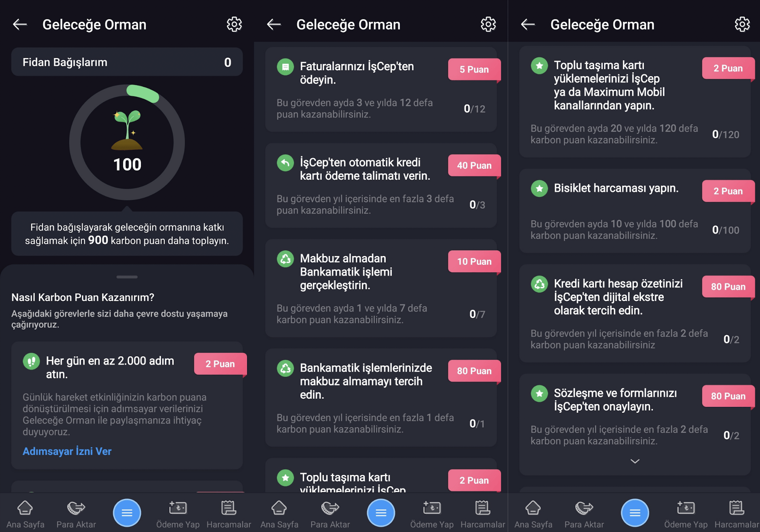
Task: Select the Bankamatik işlemlerinizde makbuz almamayı task card
Action: [381, 397]
